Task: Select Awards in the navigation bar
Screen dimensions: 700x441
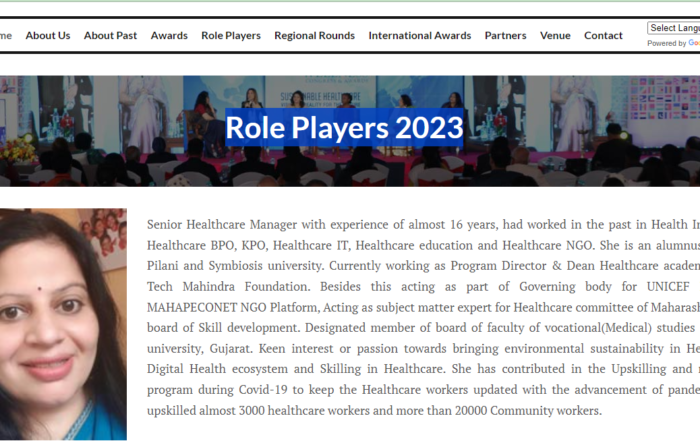Action: [169, 36]
